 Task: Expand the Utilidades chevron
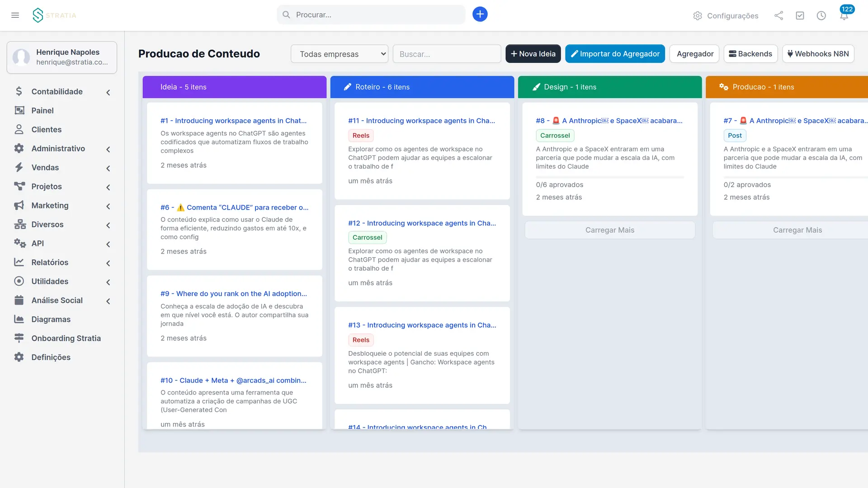[108, 282]
